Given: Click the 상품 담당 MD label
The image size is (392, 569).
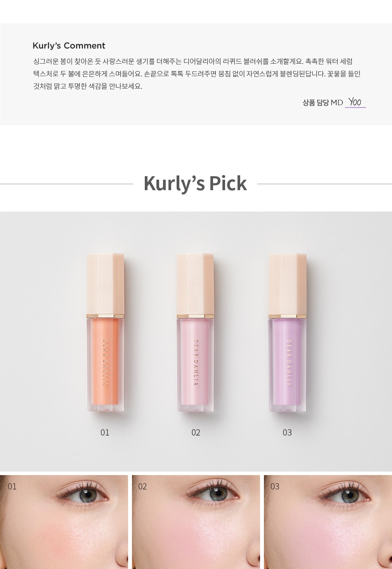Looking at the screenshot, I should (323, 102).
